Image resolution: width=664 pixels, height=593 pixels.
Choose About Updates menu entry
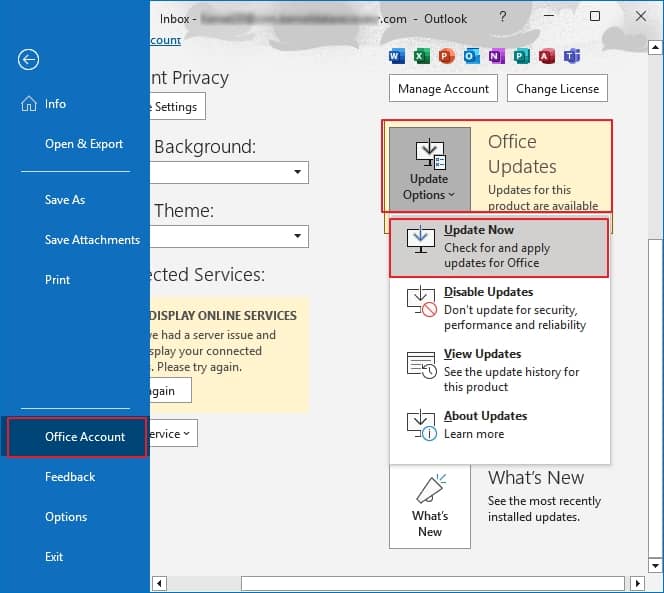pyautogui.click(x=499, y=425)
